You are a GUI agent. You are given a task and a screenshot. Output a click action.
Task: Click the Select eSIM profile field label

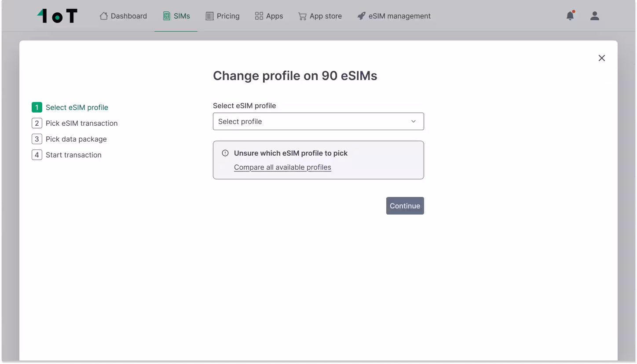[x=245, y=106]
